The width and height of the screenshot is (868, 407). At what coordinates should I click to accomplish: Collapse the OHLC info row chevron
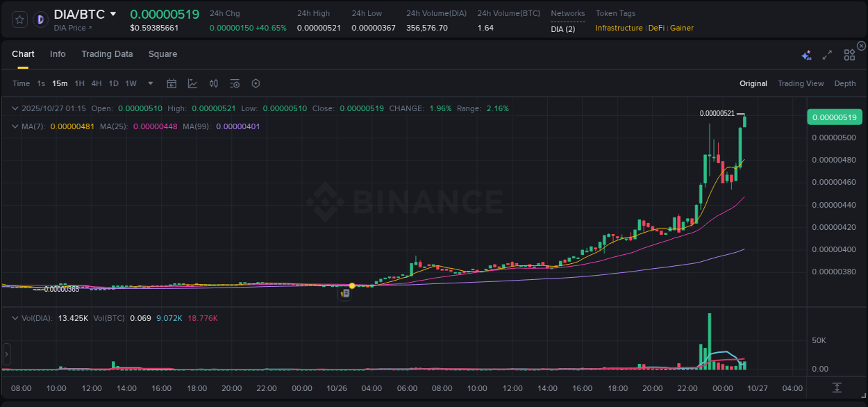tap(15, 108)
